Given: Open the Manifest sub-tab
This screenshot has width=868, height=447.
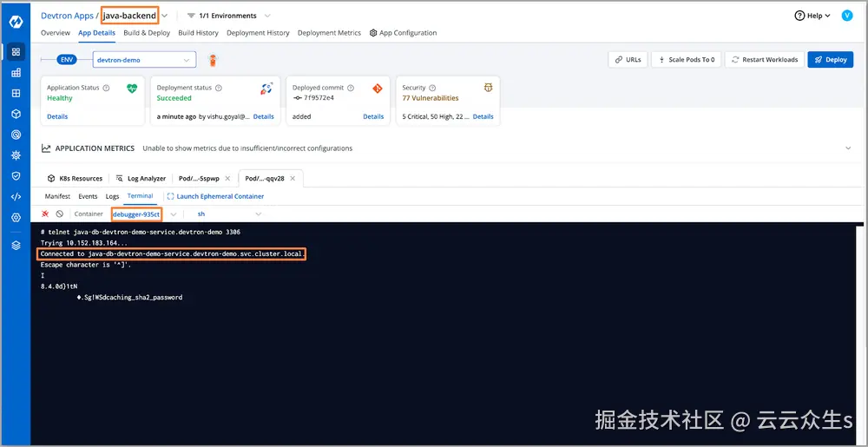Looking at the screenshot, I should 57,196.
